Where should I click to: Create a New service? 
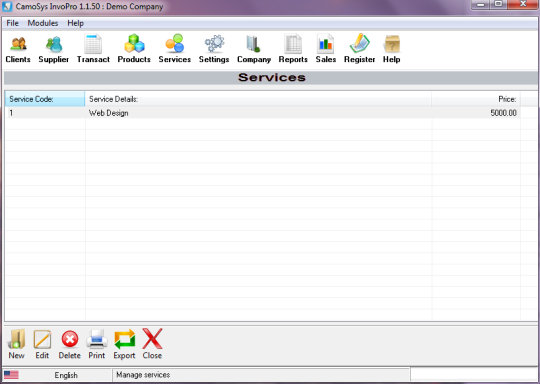click(17, 344)
